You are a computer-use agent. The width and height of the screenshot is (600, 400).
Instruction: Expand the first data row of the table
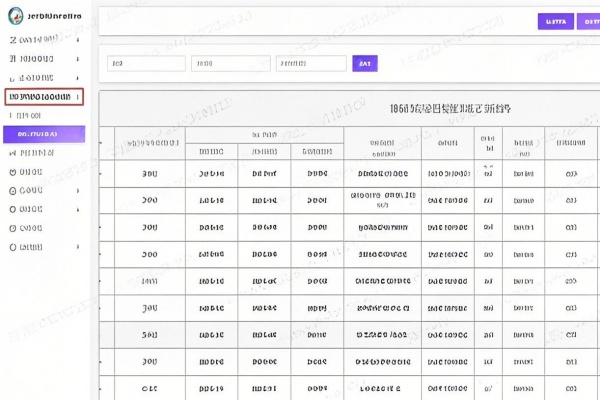pyautogui.click(x=101, y=173)
